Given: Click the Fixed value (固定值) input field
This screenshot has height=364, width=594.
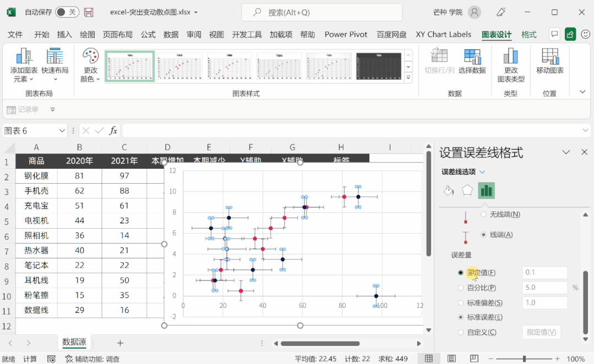Looking at the screenshot, I should tap(544, 273).
